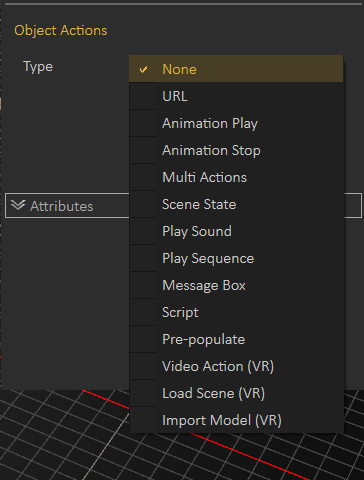Choose Scene State action type
Image resolution: width=364 pixels, height=480 pixels.
coord(236,204)
